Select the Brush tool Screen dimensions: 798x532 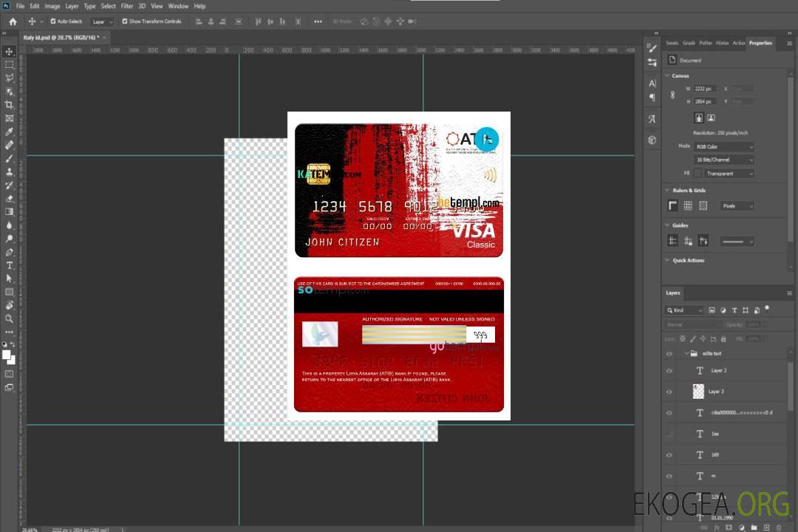point(9,158)
